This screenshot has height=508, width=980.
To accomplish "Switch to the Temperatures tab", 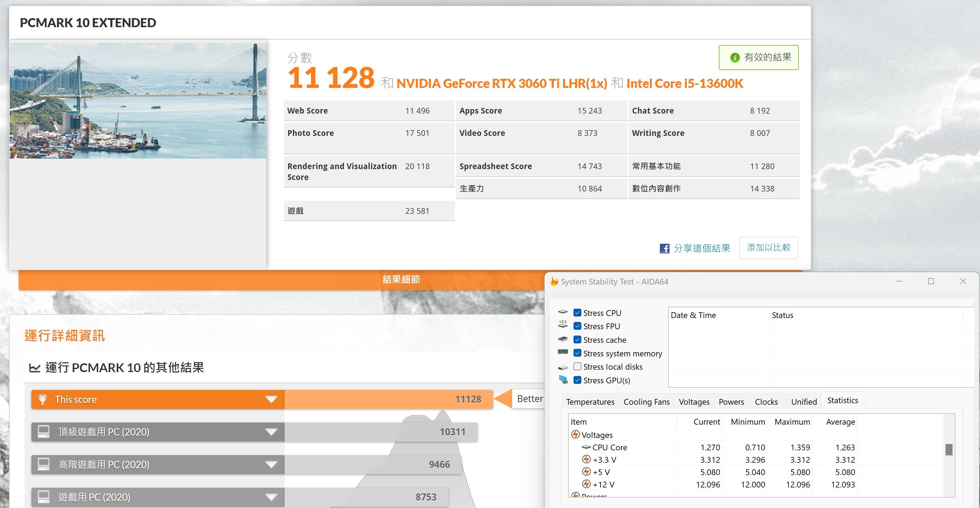I will pyautogui.click(x=590, y=402).
